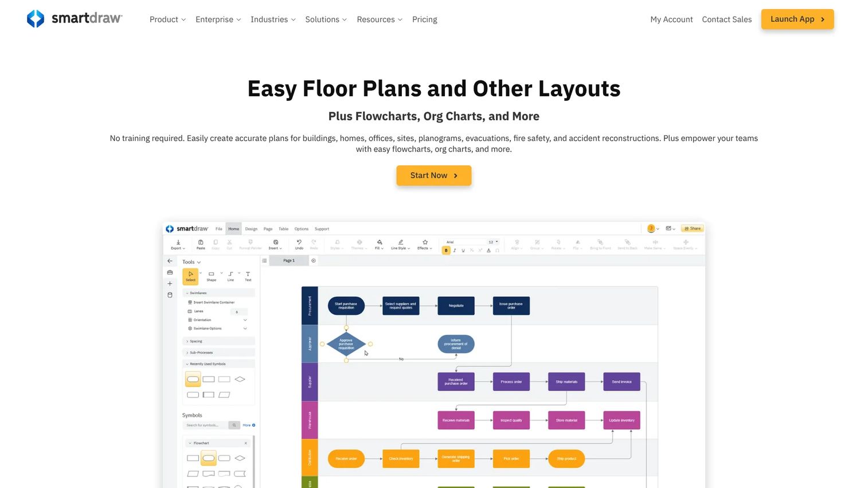Open the Export dropdown in the ribbon
Viewport: 868px width, 488px height.
coord(178,245)
